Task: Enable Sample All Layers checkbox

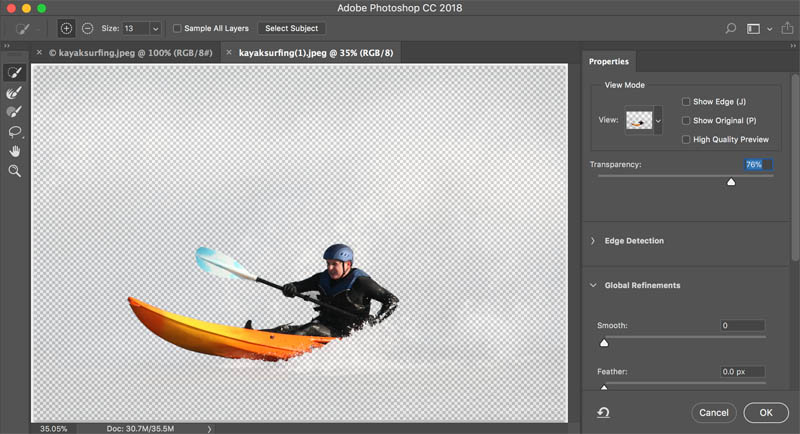Action: (177, 29)
